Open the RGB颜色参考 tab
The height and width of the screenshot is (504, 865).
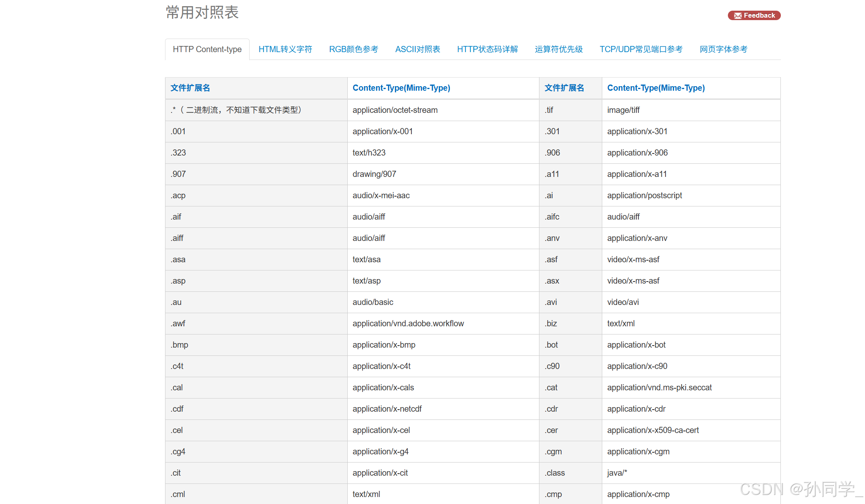(353, 49)
